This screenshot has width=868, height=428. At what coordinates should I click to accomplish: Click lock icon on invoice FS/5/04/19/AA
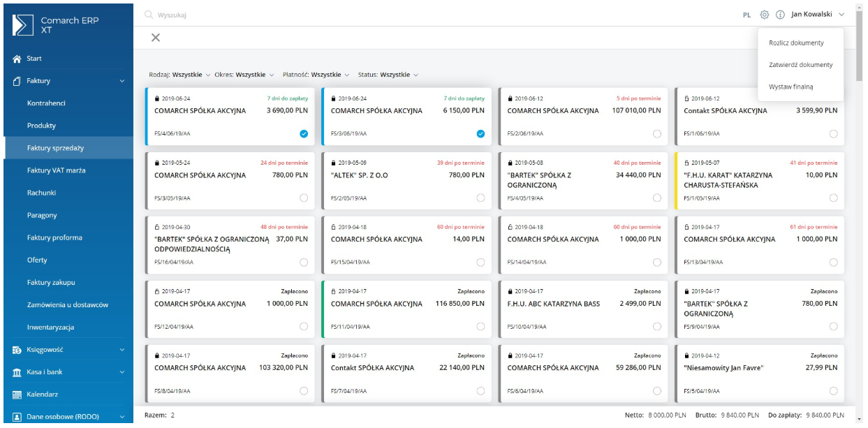point(686,355)
